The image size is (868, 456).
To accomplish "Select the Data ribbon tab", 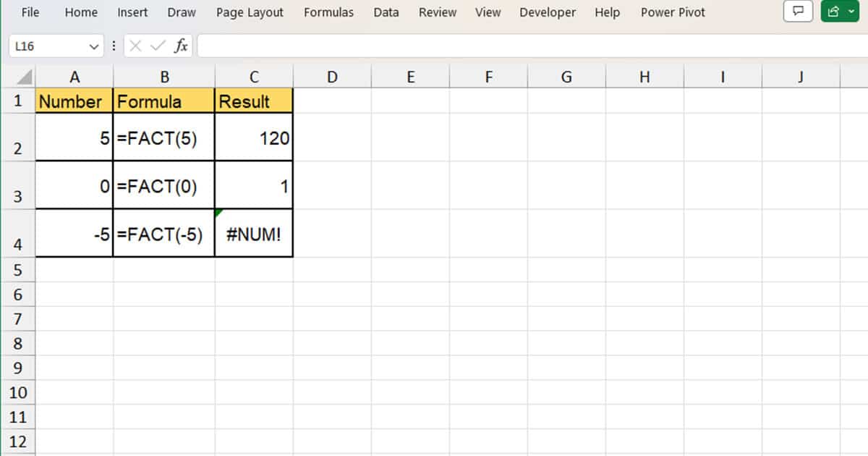I will (x=386, y=12).
